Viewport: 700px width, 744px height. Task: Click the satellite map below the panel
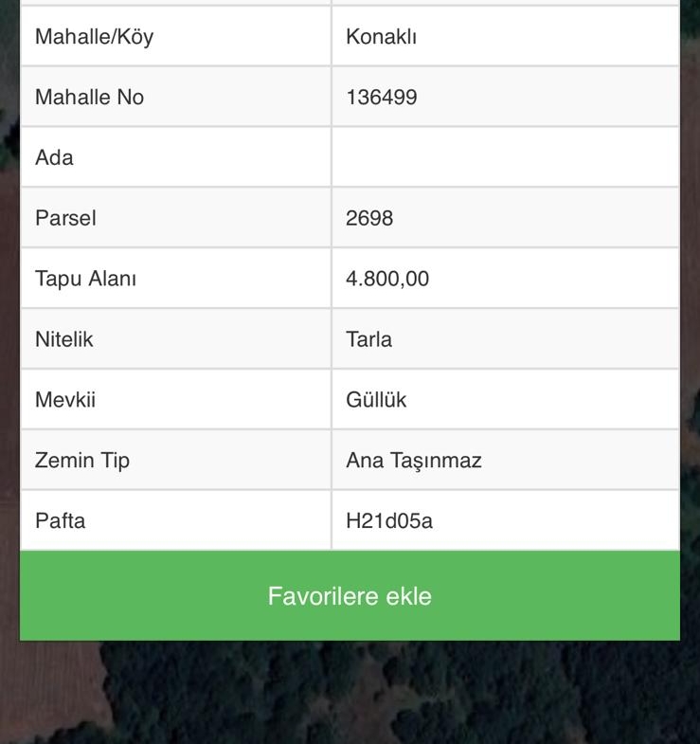(x=350, y=694)
